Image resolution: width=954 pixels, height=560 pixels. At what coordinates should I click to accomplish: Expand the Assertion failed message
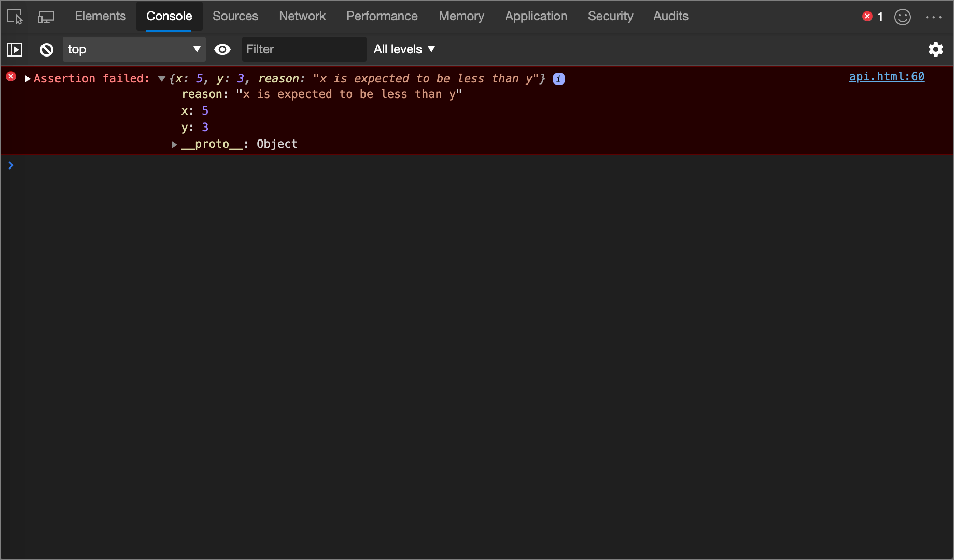pyautogui.click(x=27, y=79)
